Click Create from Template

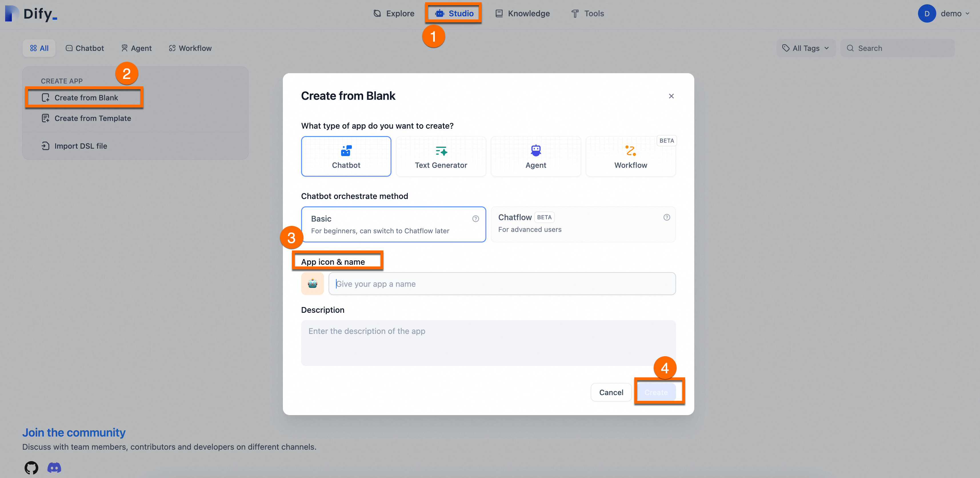point(93,118)
